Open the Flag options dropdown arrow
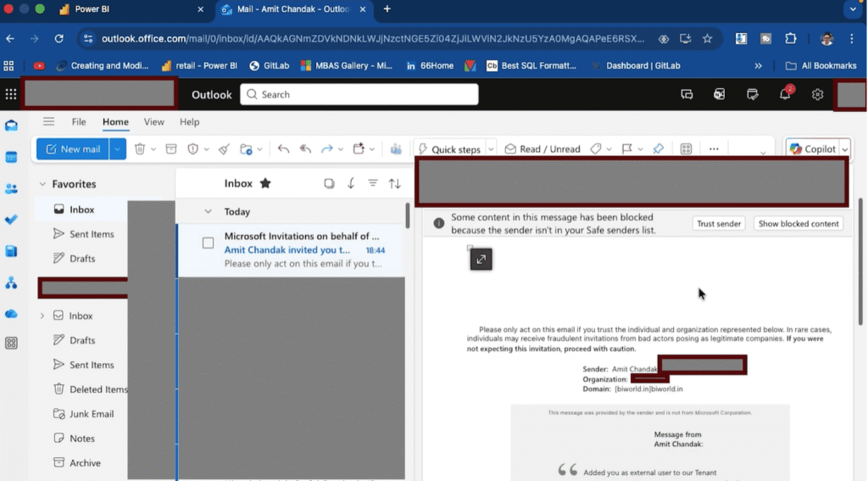The height and width of the screenshot is (481, 868). click(640, 149)
